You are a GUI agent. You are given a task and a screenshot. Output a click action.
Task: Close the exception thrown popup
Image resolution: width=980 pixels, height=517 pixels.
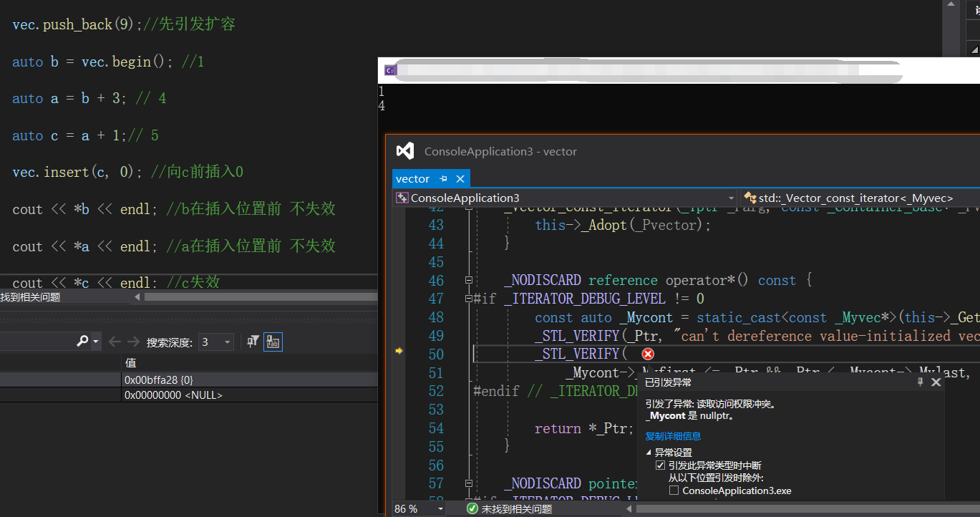936,382
